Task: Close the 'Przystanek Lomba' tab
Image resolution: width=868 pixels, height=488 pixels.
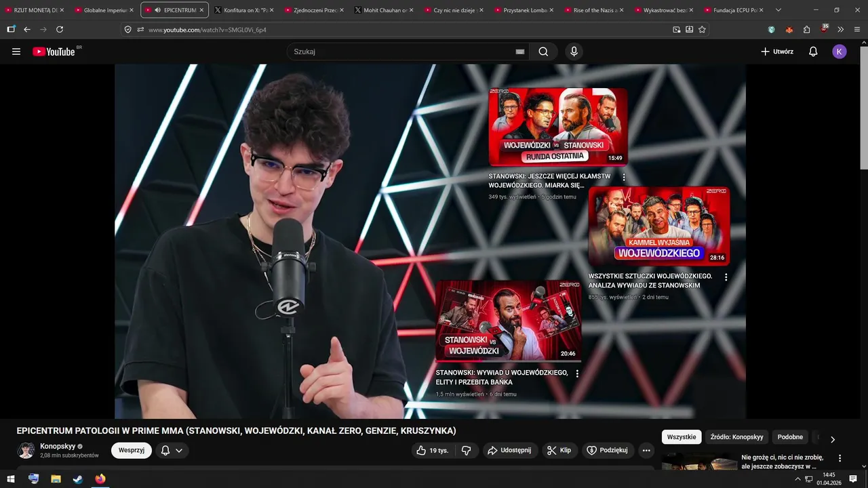Action: point(551,10)
